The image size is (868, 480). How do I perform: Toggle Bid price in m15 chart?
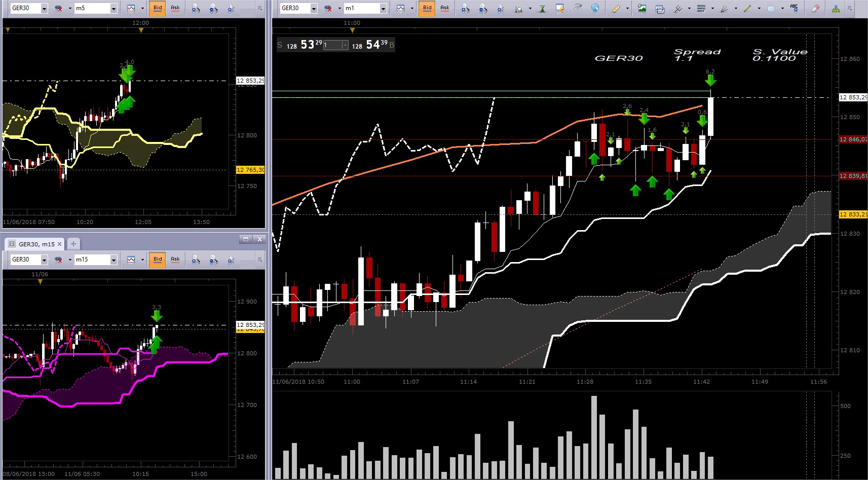[x=158, y=260]
